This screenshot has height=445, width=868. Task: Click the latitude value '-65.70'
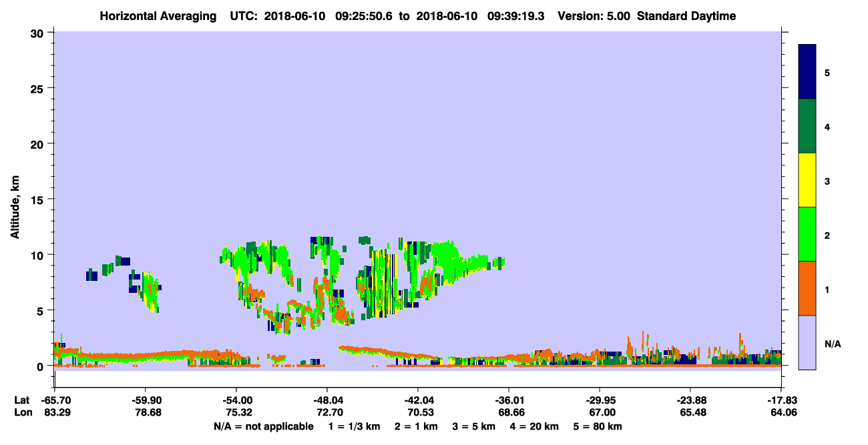[55, 400]
